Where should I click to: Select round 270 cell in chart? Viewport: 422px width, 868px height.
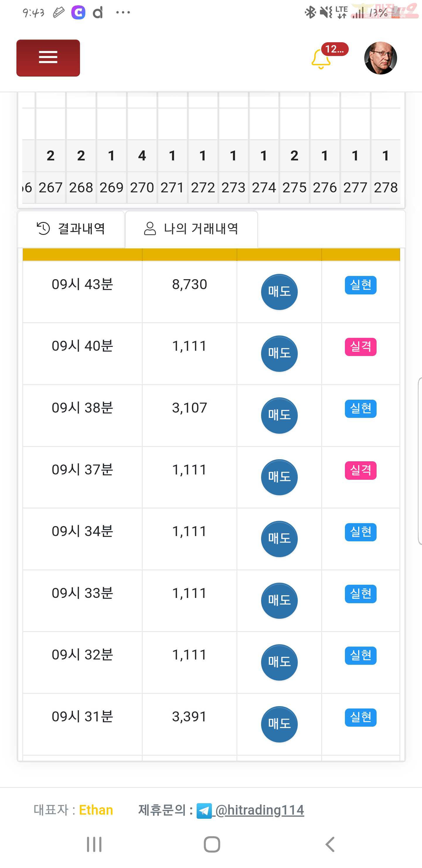click(x=142, y=187)
